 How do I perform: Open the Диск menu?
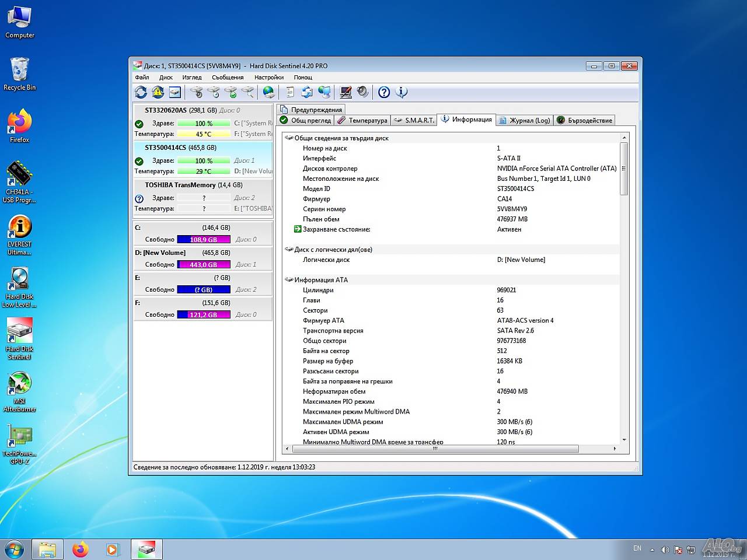(166, 77)
